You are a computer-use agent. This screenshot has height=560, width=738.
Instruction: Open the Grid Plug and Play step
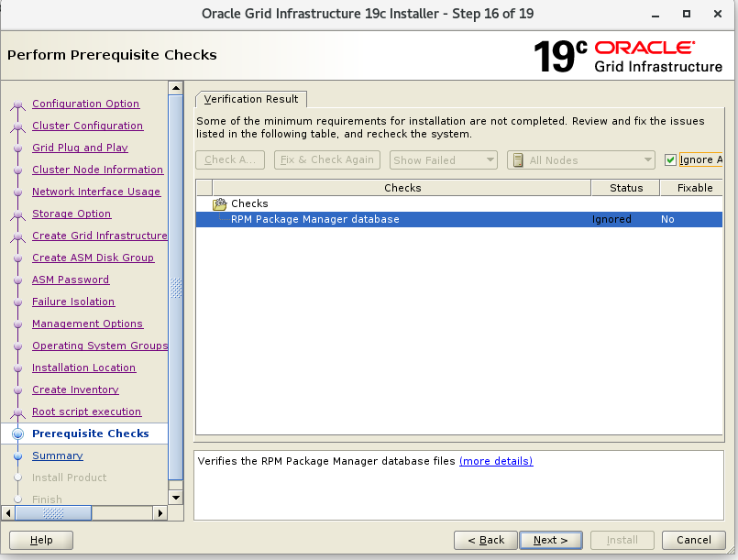pyautogui.click(x=80, y=148)
